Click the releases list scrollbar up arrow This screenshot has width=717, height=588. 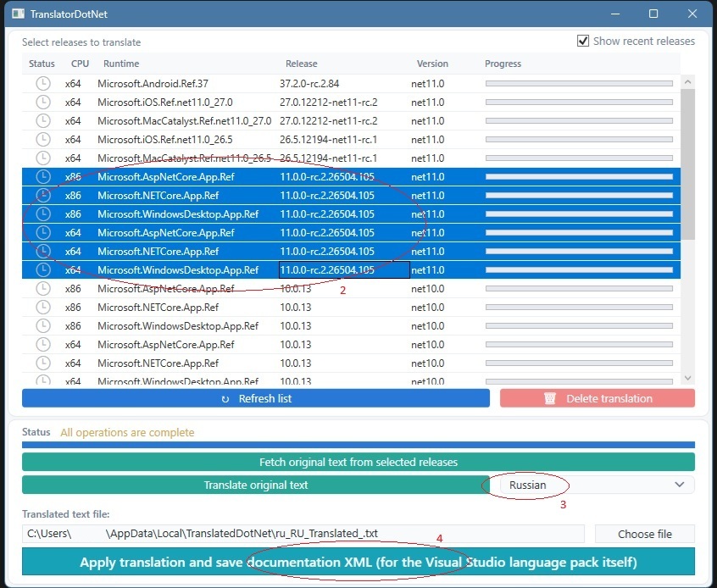point(687,82)
